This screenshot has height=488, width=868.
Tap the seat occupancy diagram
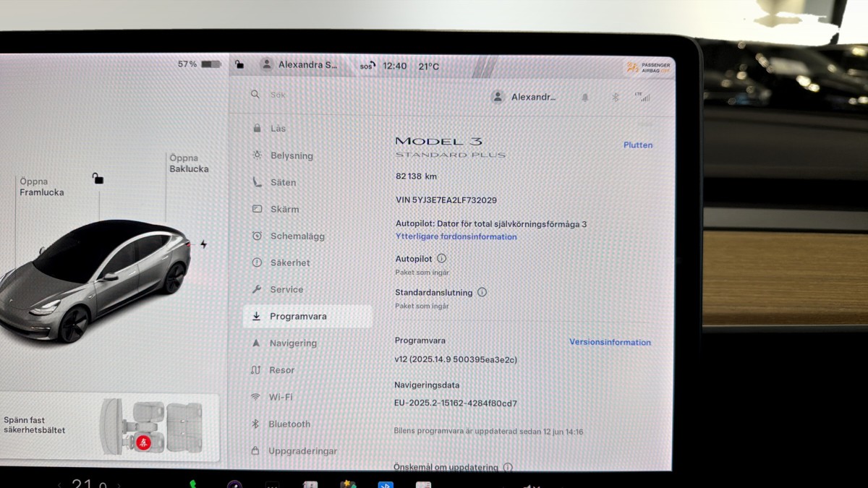click(152, 427)
